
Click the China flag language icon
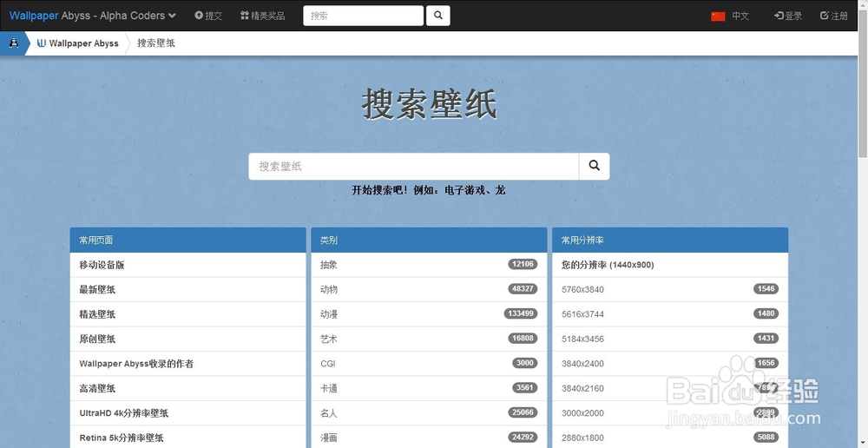click(x=718, y=16)
